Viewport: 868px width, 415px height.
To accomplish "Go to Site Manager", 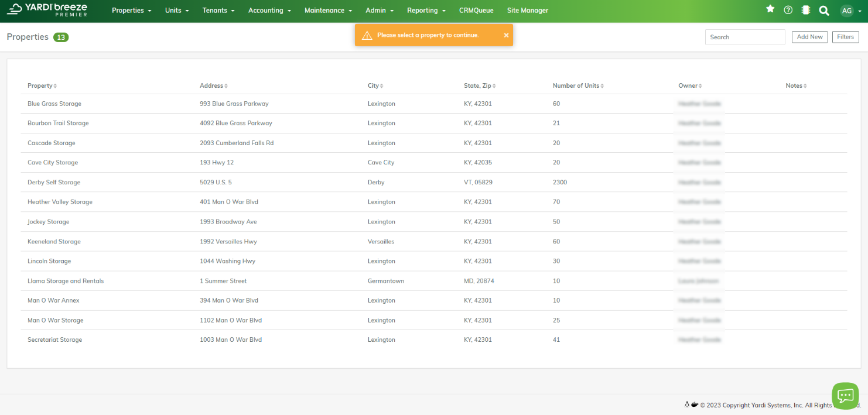I will coord(527,11).
